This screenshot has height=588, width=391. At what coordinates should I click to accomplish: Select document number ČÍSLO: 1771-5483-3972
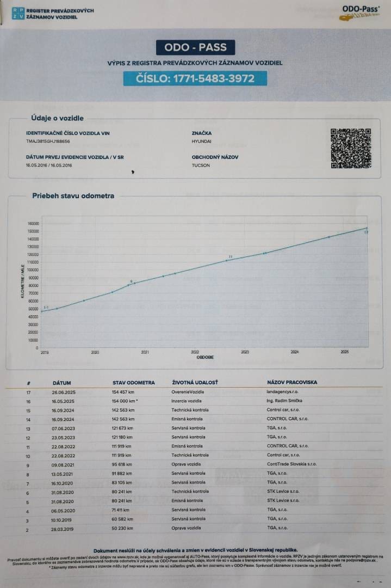pos(195,78)
